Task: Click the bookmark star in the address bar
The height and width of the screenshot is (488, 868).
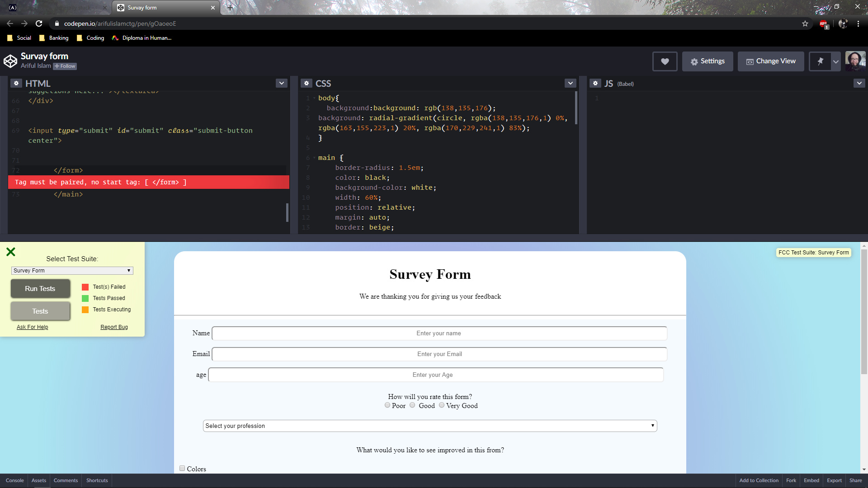Action: click(x=805, y=24)
